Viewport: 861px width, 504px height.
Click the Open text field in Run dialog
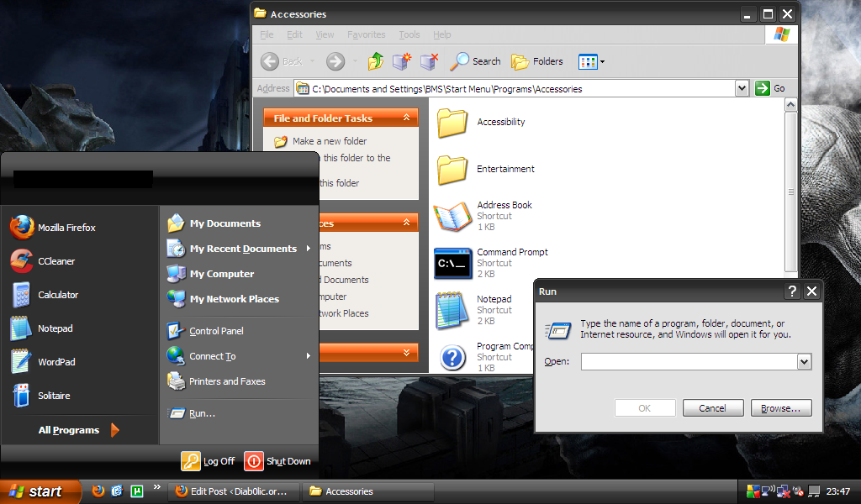click(689, 361)
